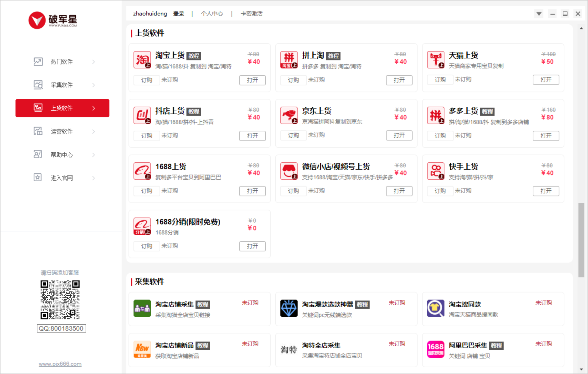Open the www.pjx666.com website link
Screen dimensions: 588x374
(60, 364)
